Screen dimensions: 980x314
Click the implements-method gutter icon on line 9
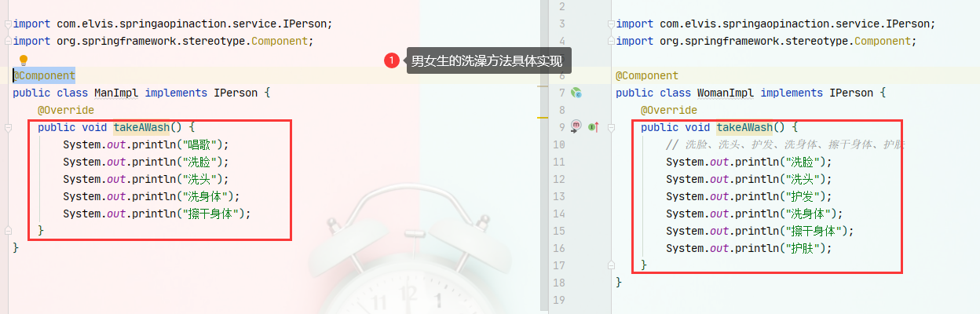tap(576, 126)
